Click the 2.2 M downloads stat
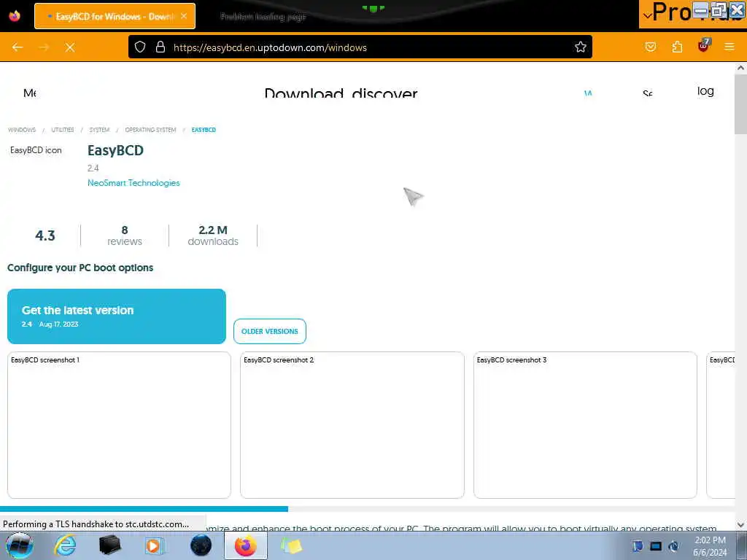 pos(213,236)
